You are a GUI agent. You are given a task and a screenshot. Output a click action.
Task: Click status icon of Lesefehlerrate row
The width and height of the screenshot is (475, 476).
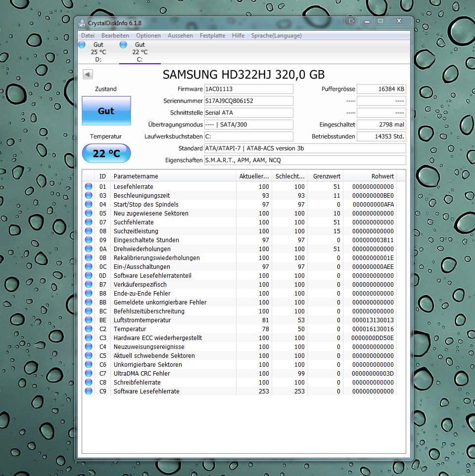(x=89, y=186)
